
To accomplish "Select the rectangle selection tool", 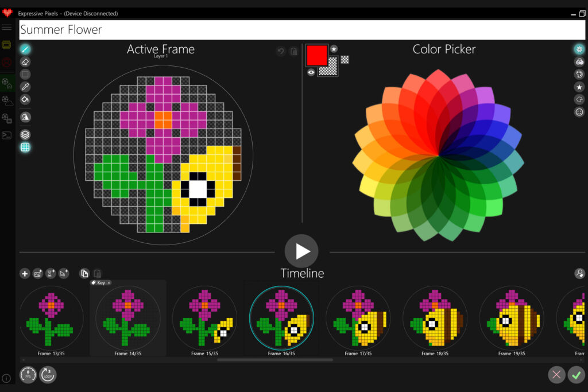I will tap(25, 73).
